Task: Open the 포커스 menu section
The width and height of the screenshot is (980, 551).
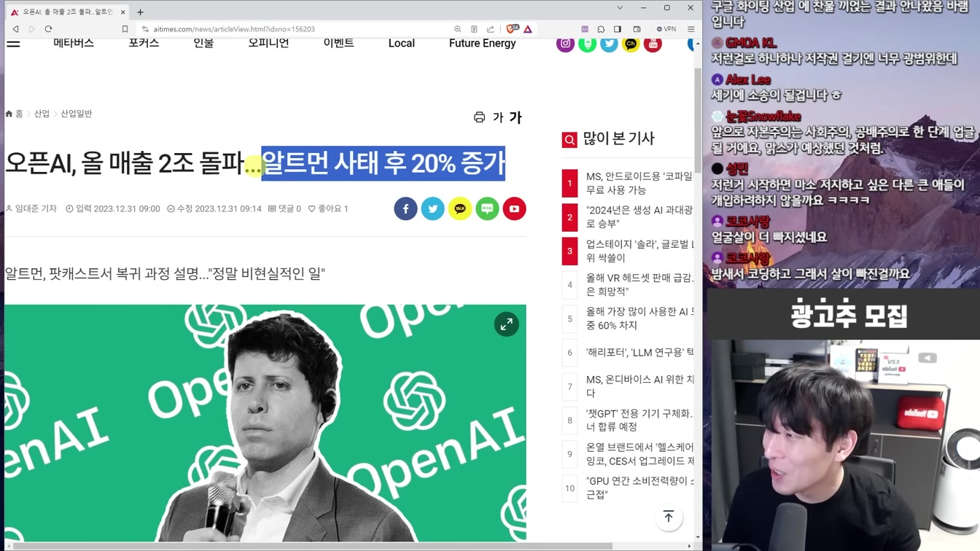Action: (x=144, y=43)
